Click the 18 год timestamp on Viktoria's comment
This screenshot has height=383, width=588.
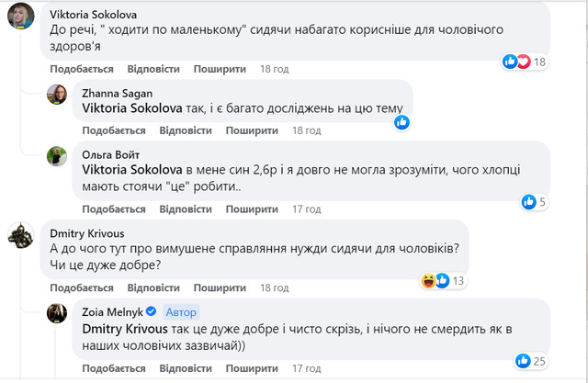coord(275,69)
